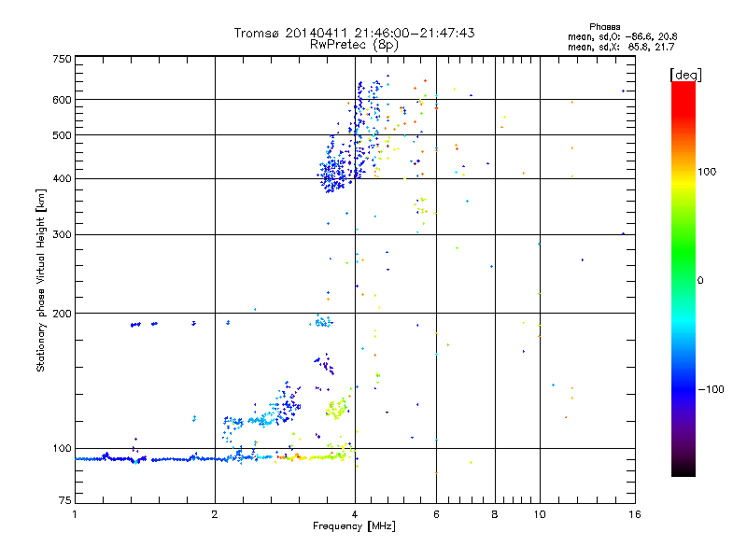Click the y-axis '750' tick label
Image resolution: width=747 pixels, height=560 pixels.
63,59
